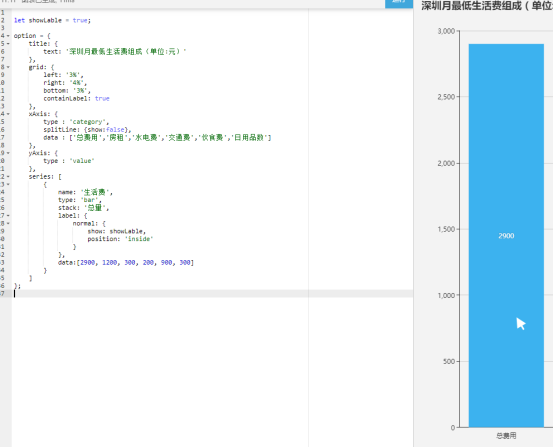Collapse the 'grid: {' section
This screenshot has height=447, width=554.
pyautogui.click(x=8, y=67)
